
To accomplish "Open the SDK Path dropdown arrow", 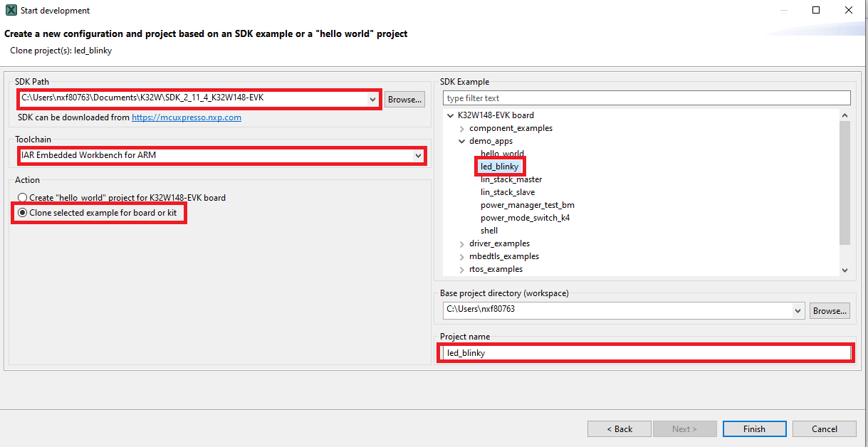I will [x=372, y=100].
